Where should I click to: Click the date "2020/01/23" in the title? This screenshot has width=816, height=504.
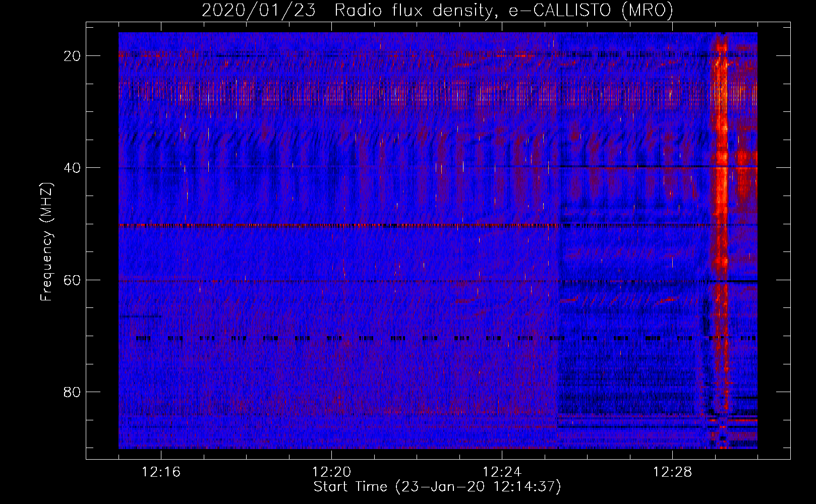tap(259, 10)
